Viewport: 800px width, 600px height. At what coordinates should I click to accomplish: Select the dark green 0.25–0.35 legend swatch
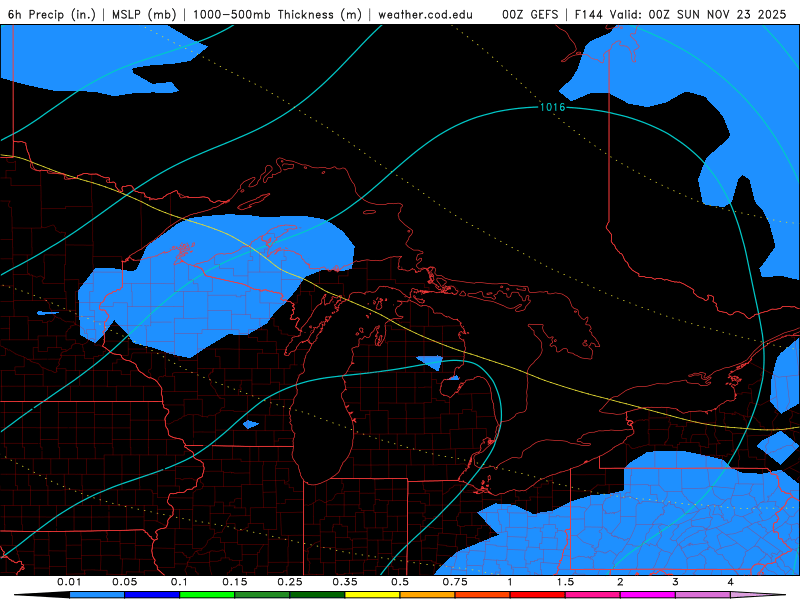(x=317, y=595)
